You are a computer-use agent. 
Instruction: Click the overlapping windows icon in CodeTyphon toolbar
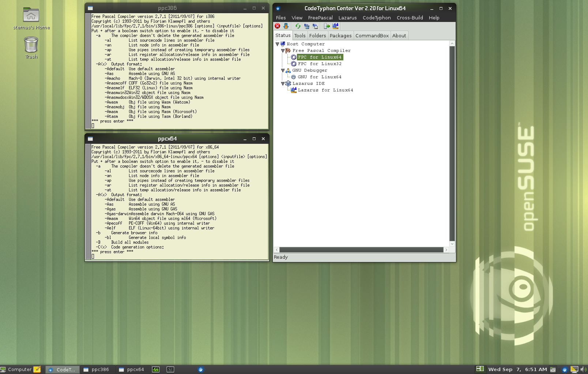pyautogui.click(x=315, y=26)
